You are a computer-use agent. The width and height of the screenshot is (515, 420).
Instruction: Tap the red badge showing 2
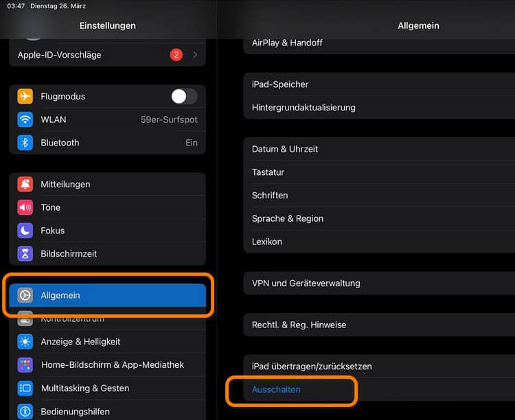(176, 55)
